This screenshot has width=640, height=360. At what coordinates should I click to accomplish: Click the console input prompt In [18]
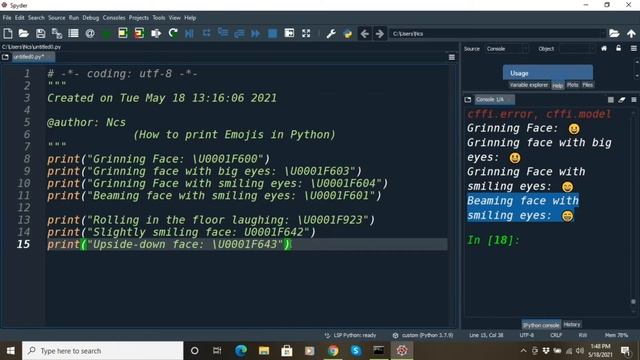[493, 240]
